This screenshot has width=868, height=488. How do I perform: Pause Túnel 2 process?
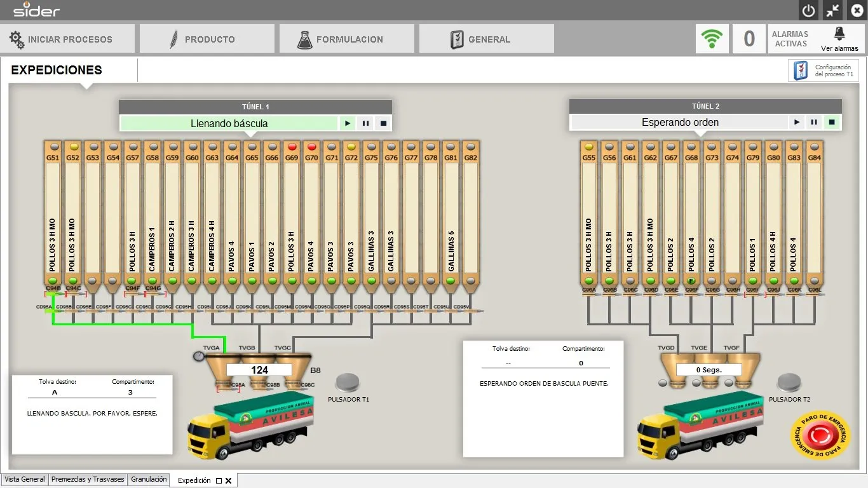814,122
